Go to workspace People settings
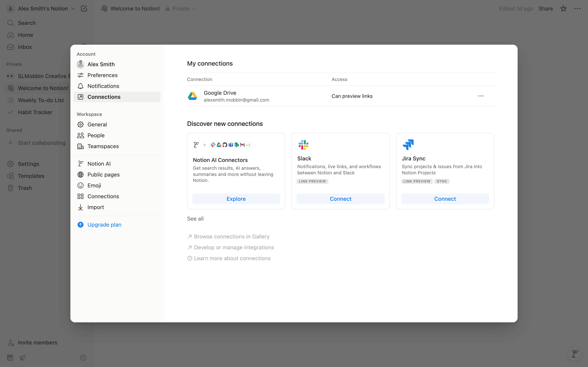The image size is (588, 367). 96,136
